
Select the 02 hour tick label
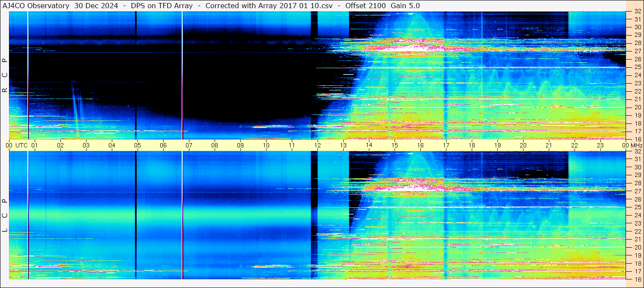pos(60,145)
